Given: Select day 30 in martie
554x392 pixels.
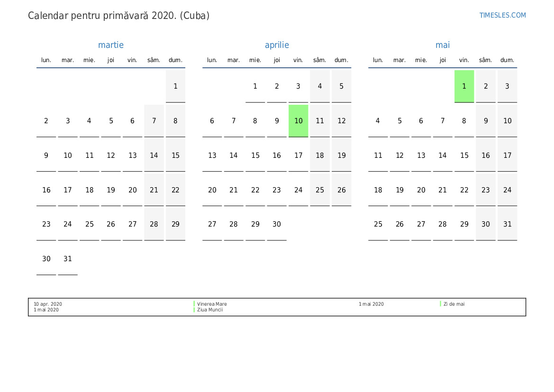Looking at the screenshot, I should (46, 259).
